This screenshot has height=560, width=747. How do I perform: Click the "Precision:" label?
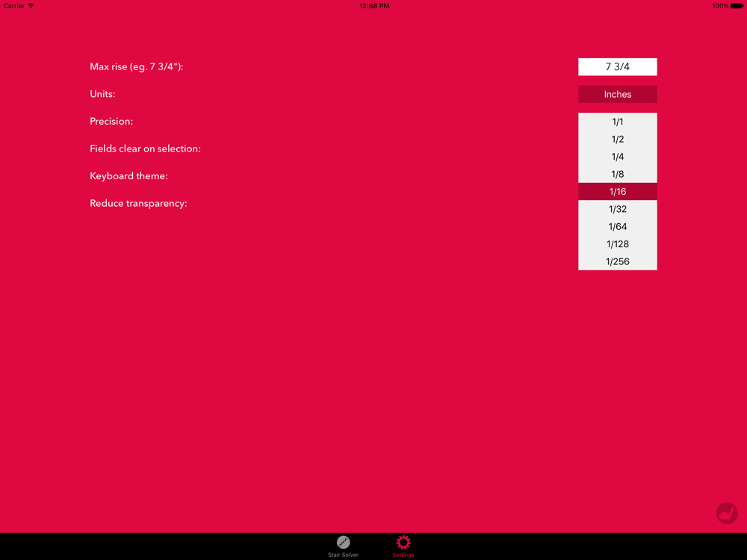111,121
